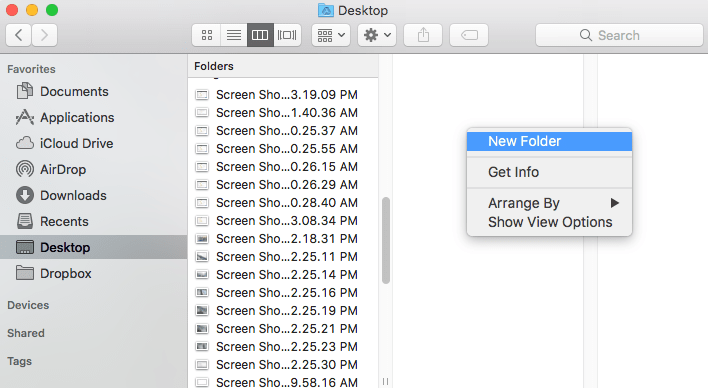Select file Screen Sho...2.25.21 PM

coord(283,329)
